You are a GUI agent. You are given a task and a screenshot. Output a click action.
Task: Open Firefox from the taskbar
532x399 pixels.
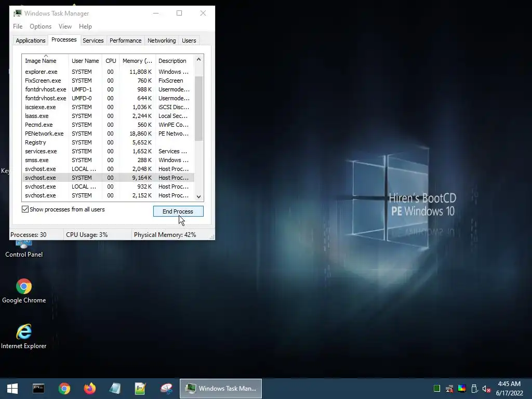pos(89,389)
